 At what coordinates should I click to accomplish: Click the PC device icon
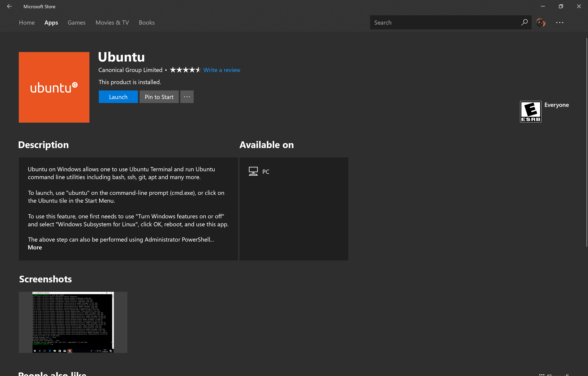(253, 171)
